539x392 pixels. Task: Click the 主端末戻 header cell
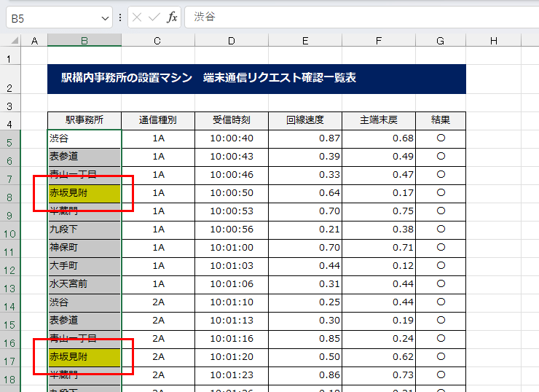click(379, 120)
